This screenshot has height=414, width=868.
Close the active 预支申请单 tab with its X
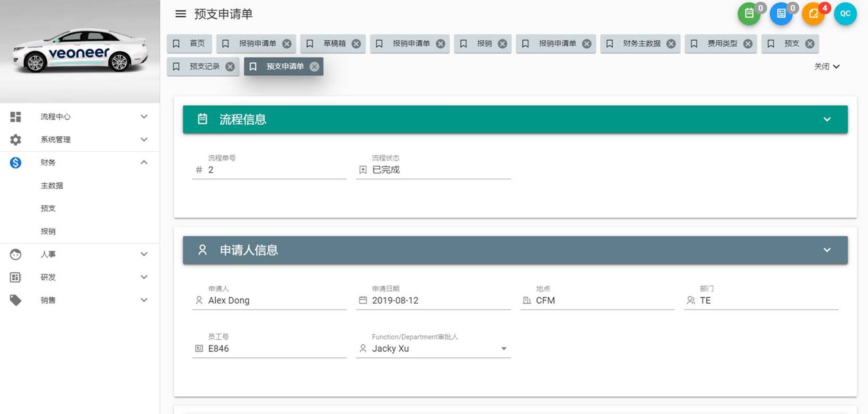314,67
